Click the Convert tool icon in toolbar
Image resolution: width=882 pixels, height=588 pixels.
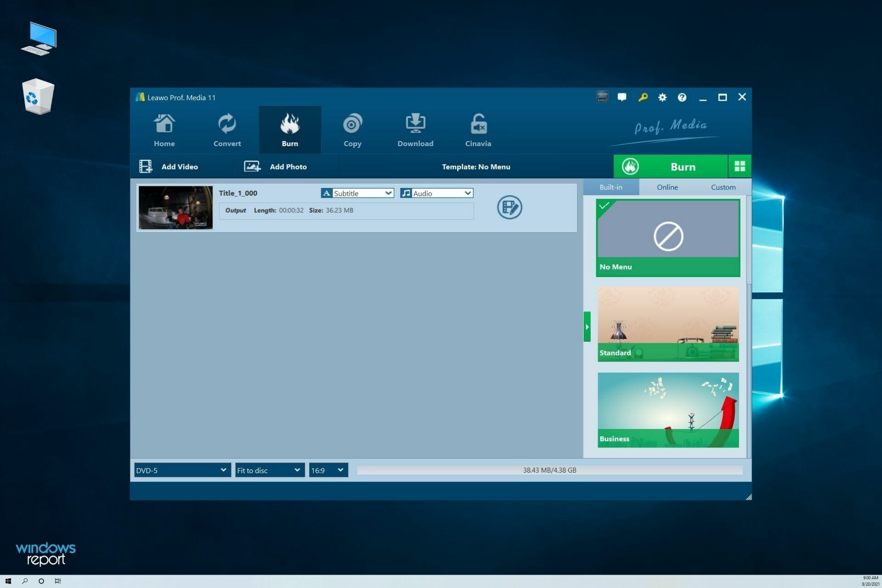click(x=227, y=129)
